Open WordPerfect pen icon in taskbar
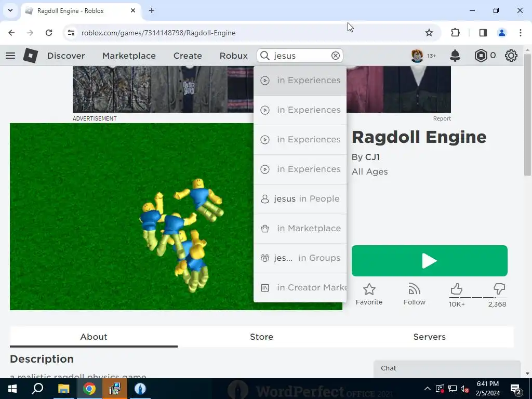This screenshot has width=532, height=399. point(140,389)
